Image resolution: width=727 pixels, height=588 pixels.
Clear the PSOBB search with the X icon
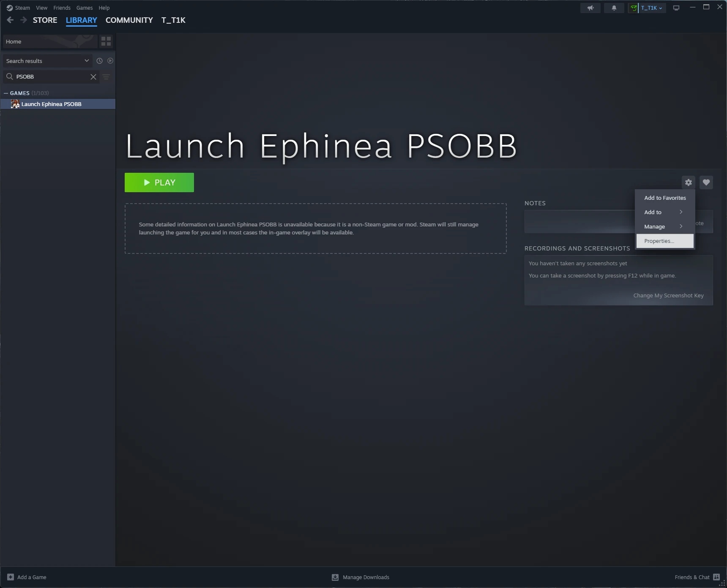[x=93, y=76]
